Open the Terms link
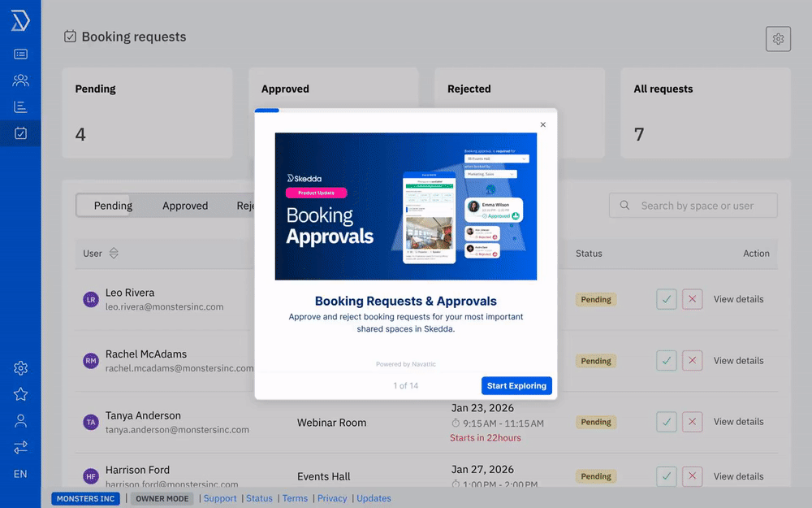The height and width of the screenshot is (508, 812). pos(295,498)
